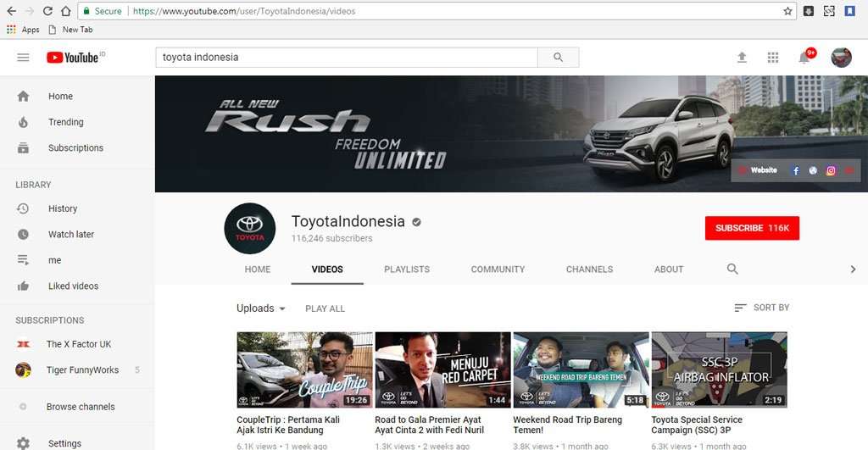Open the YouTube apps grid
Screen dimensions: 868x450
pyautogui.click(x=773, y=57)
